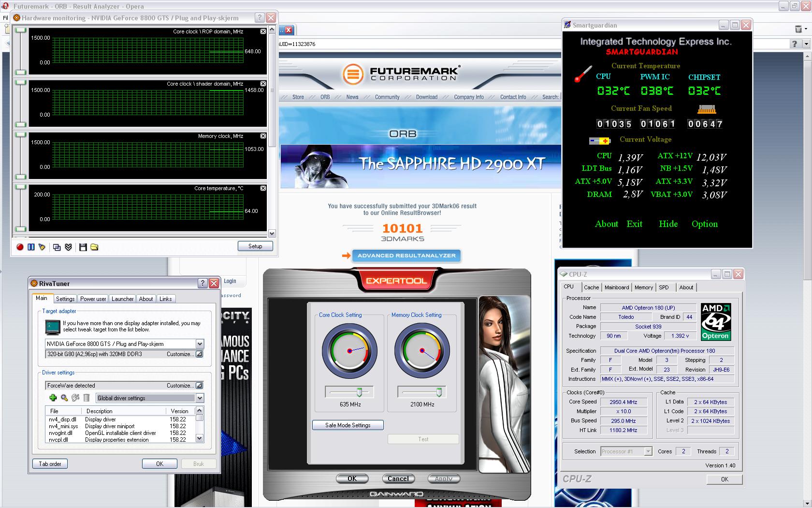Switch to RivaTuner Power user tab
The image size is (812, 508).
tap(93, 299)
